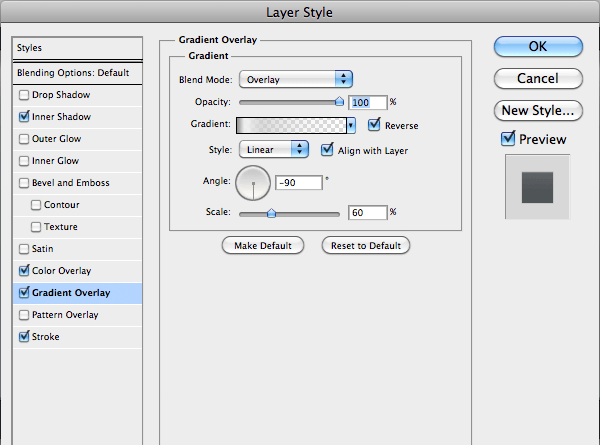Viewport: 600px width, 445px height.
Task: Click the style preview thumbnail square
Action: pos(537,187)
